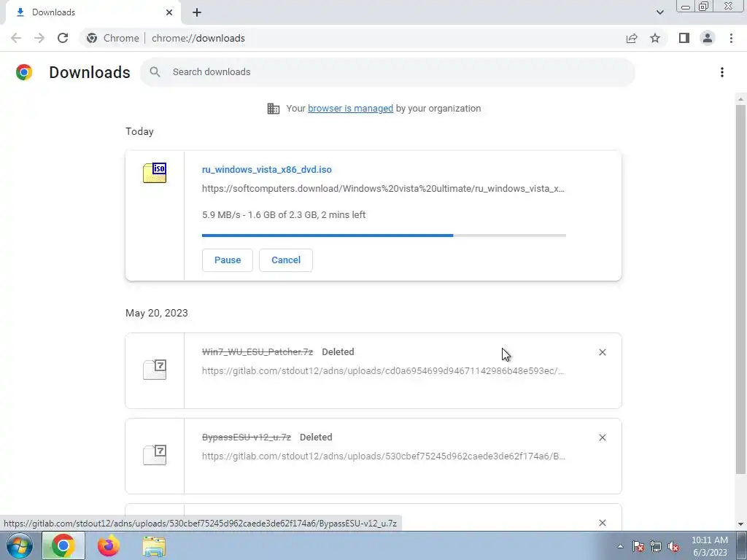Click the deleted Win7_WU_ESU_Patcher.7z filename

point(258,352)
